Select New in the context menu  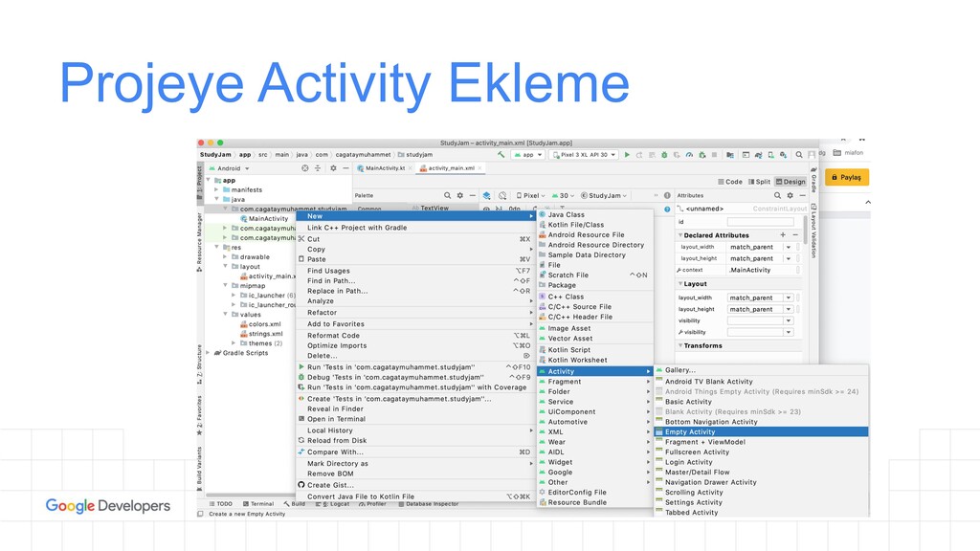(x=416, y=216)
